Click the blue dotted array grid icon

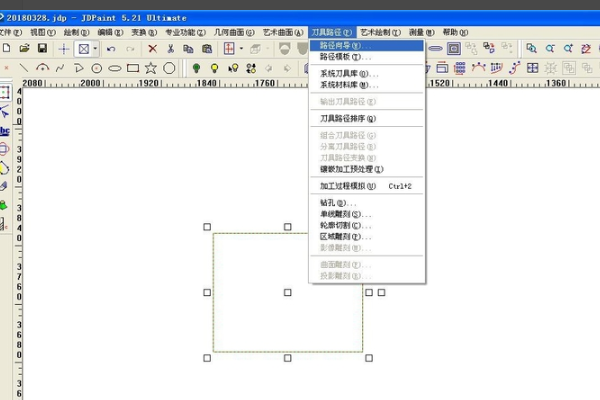pos(460,68)
